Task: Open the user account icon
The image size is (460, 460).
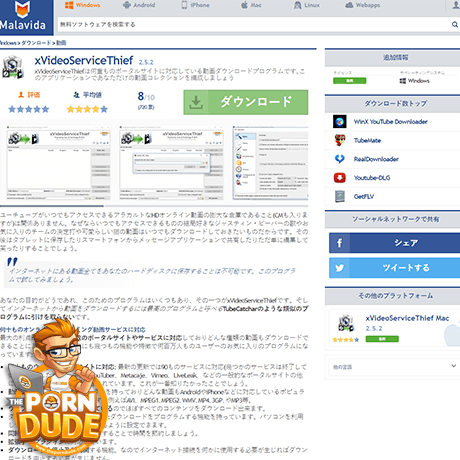Action: [x=456, y=5]
